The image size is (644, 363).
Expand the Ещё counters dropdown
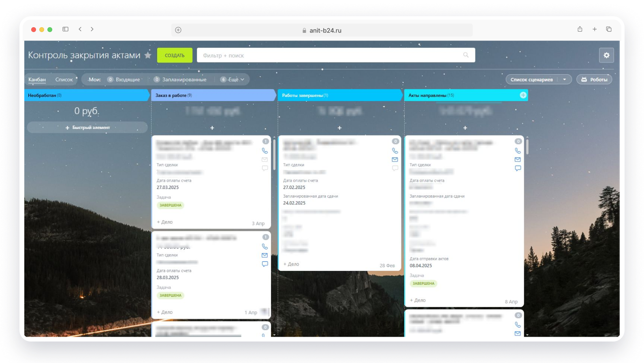pos(233,79)
